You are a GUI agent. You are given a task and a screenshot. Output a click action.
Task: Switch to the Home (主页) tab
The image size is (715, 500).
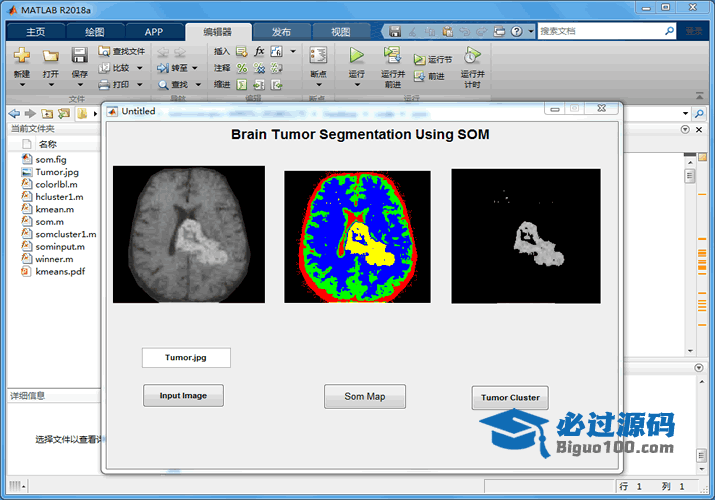click(x=36, y=32)
